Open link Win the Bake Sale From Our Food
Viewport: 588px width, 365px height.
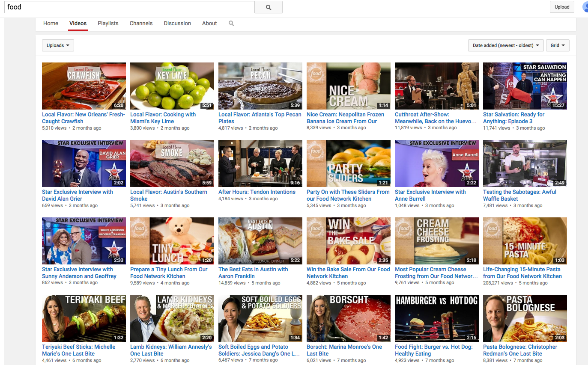pos(348,273)
